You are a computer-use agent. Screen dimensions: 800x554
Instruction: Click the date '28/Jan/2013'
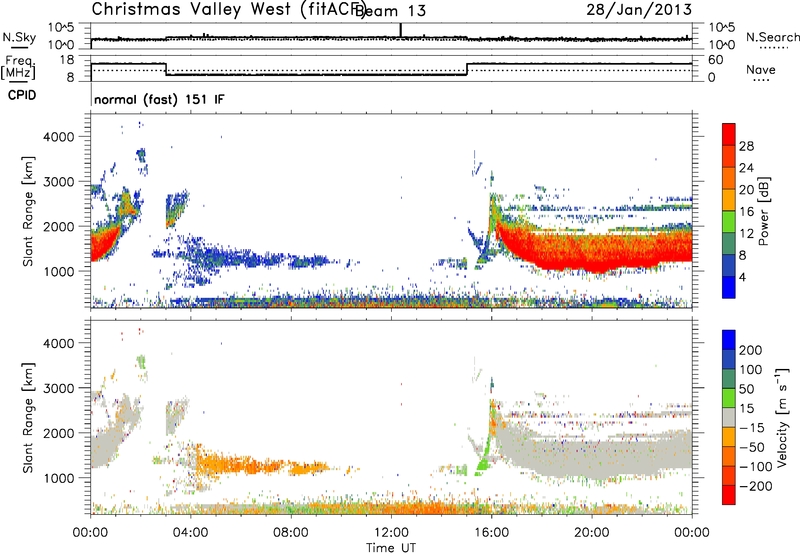[x=639, y=9]
